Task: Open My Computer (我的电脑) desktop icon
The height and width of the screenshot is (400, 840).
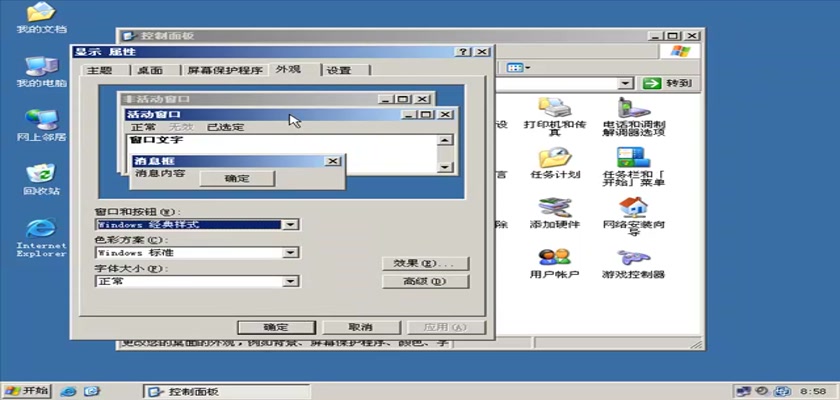Action: click(41, 72)
